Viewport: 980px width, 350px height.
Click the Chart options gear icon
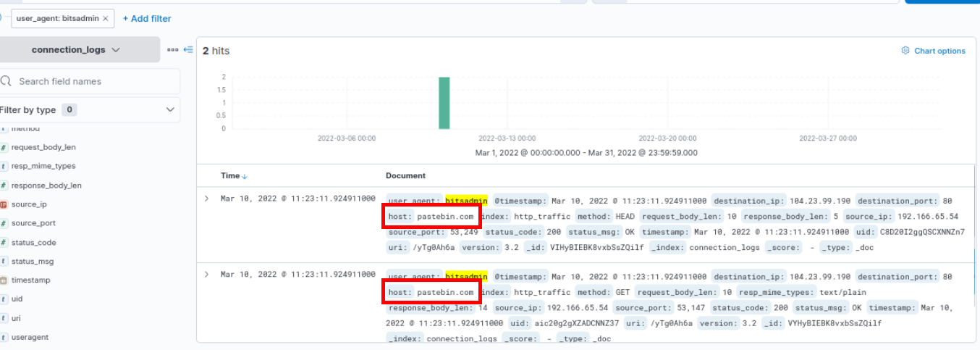(905, 51)
